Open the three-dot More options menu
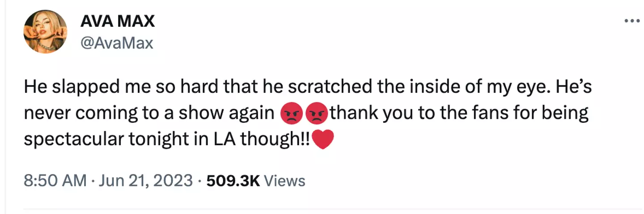Screen dimensions: 644x214 [632, 21]
